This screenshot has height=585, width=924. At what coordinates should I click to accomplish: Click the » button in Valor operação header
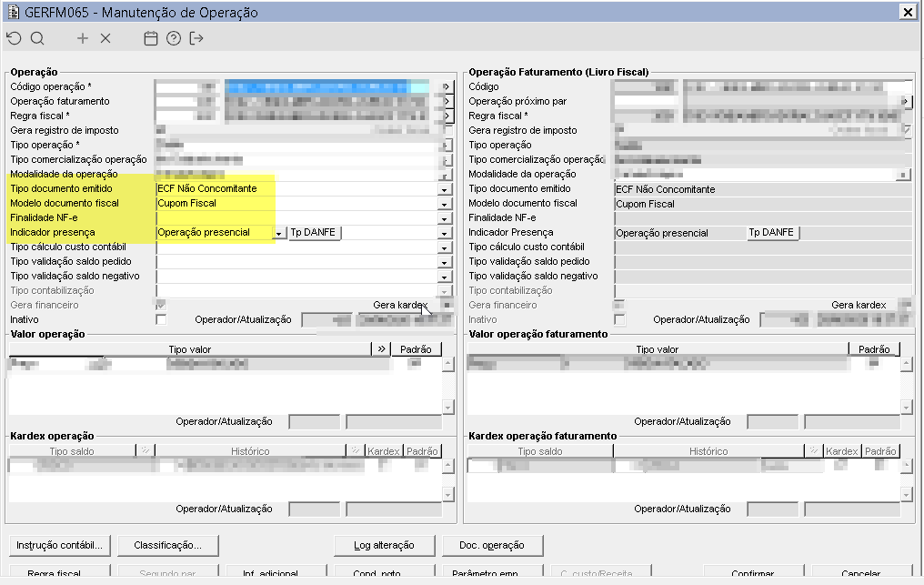tap(381, 349)
